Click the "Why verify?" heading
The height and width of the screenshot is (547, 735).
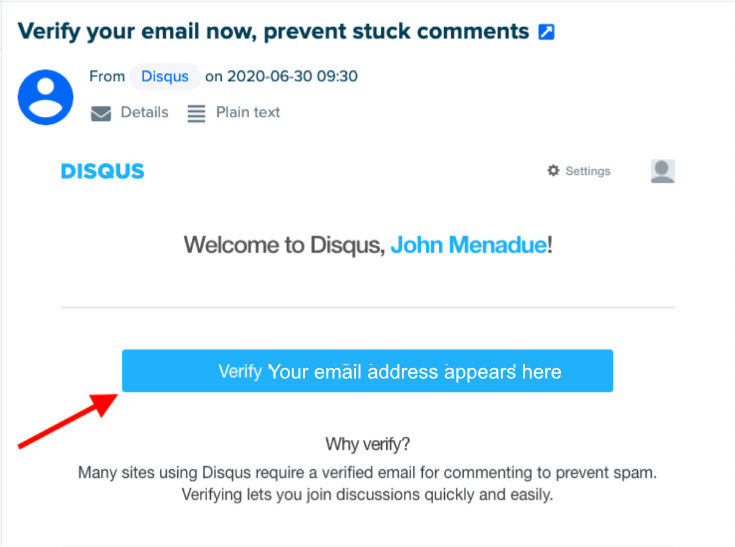click(367, 444)
